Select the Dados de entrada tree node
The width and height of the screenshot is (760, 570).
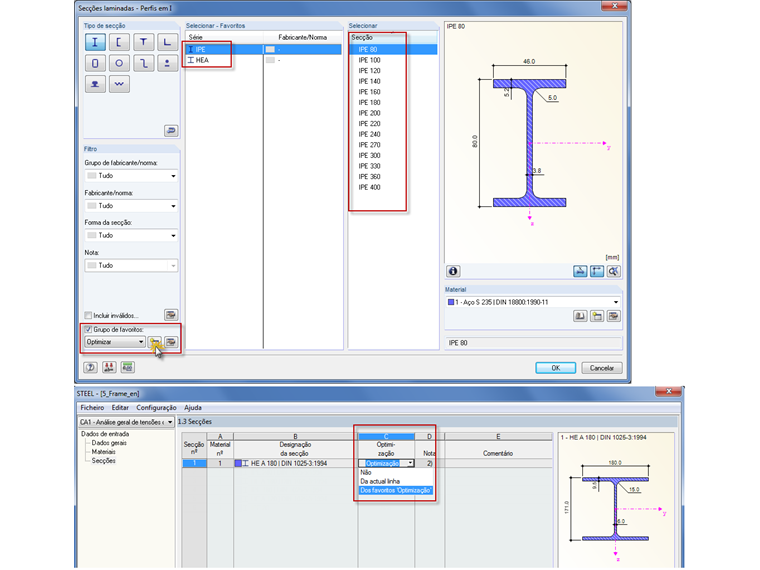[105, 434]
